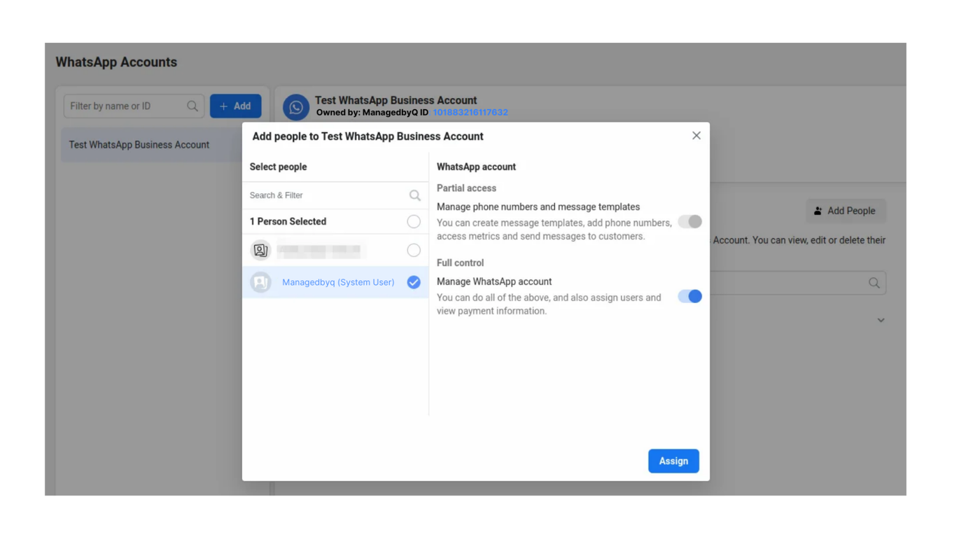Click the WhatsApp account section heading

coord(476,167)
